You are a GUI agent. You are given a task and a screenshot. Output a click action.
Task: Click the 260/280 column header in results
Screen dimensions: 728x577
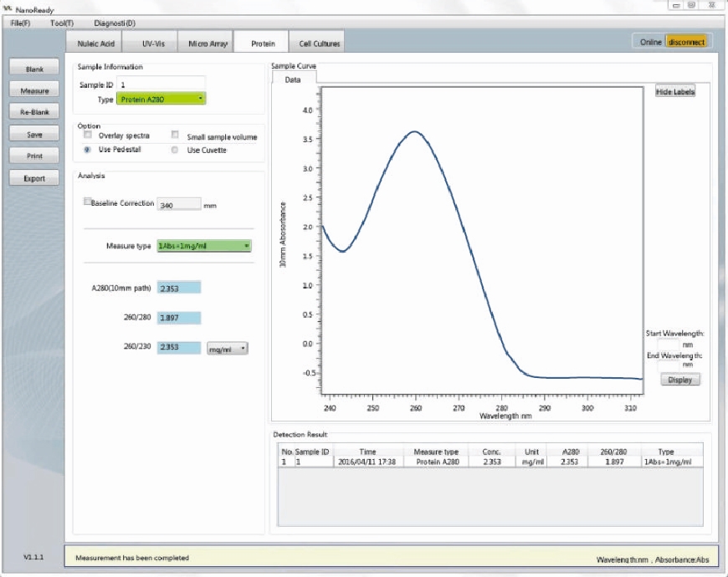click(x=614, y=452)
